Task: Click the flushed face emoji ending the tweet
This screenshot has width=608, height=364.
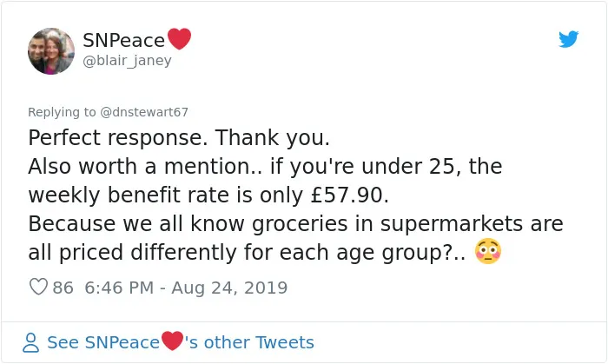Action: point(488,251)
